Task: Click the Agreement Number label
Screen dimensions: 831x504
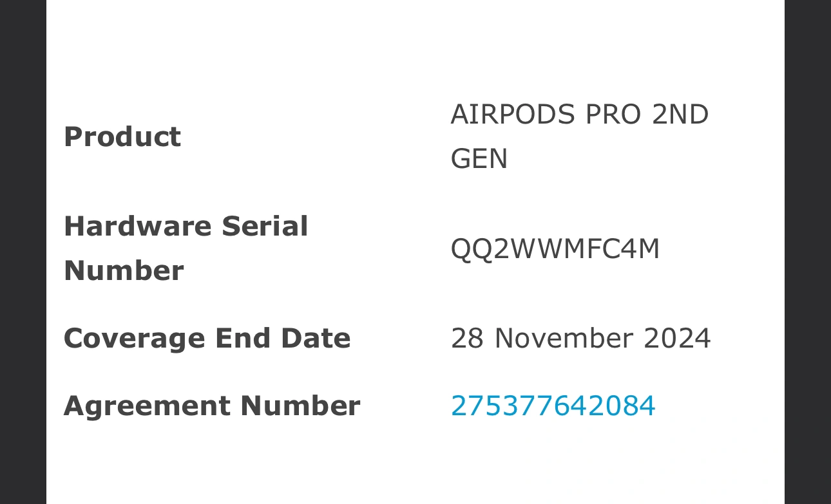Action: coord(212,406)
